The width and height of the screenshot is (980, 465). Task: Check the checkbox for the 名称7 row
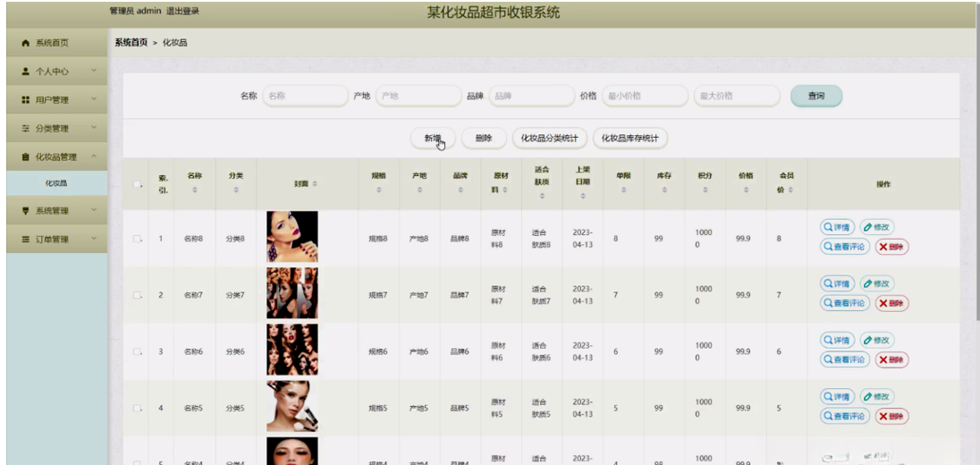tap(137, 295)
